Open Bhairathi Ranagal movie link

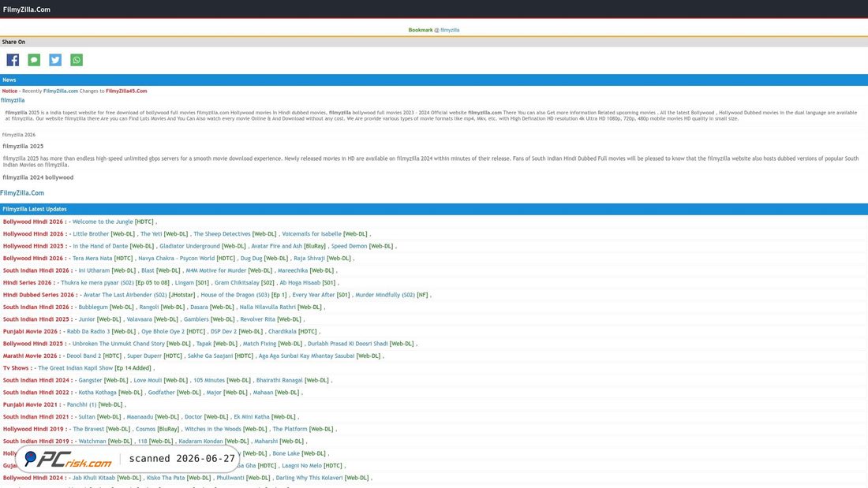click(x=279, y=380)
